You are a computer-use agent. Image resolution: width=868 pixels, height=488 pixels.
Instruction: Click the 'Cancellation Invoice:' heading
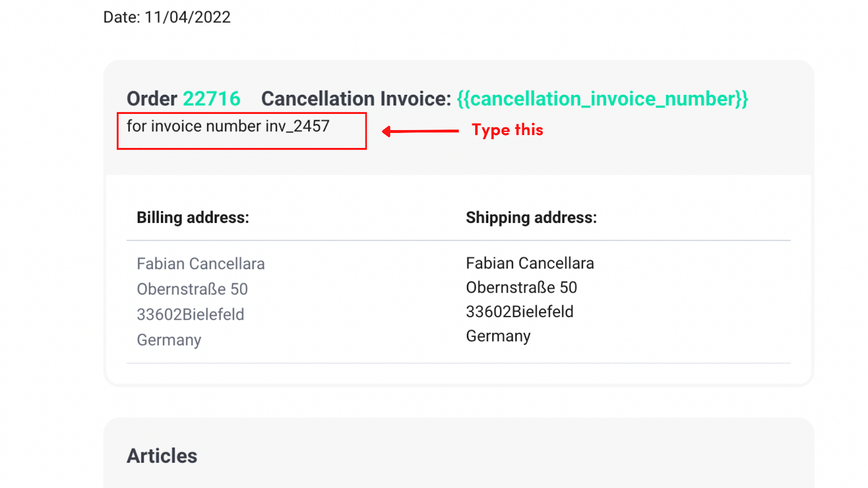click(356, 99)
